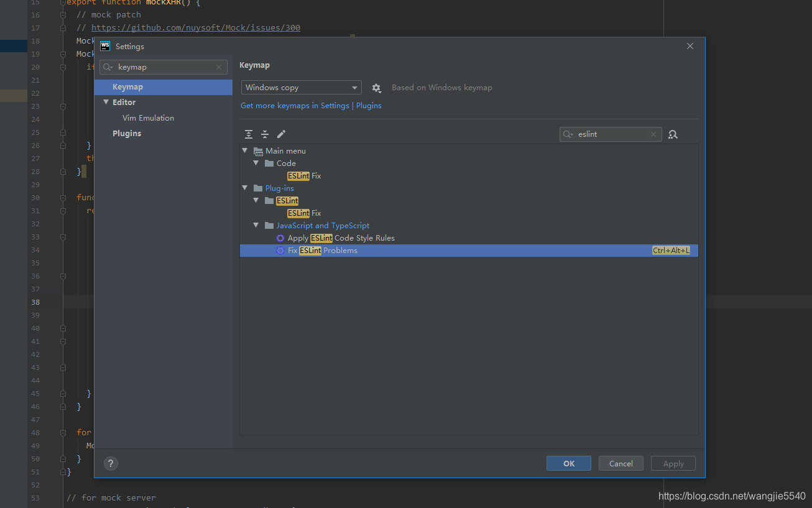Collapse JavaScript and TypeScript tree node

coord(257,226)
